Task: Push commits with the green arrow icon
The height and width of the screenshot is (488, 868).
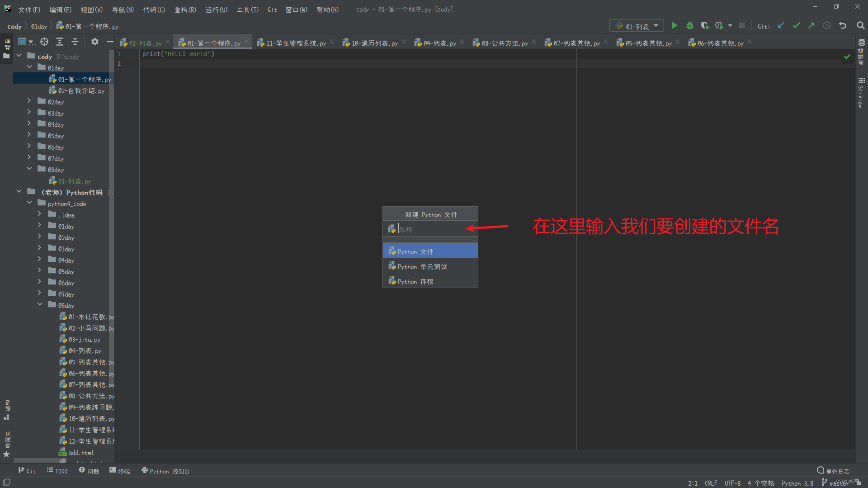Action: pos(811,26)
